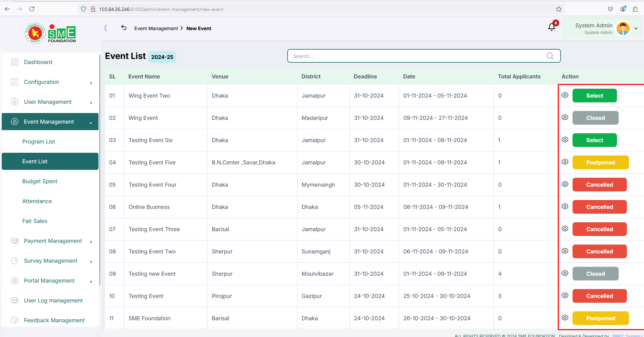
Task: Click the SME Foundation logo
Action: pos(50,33)
